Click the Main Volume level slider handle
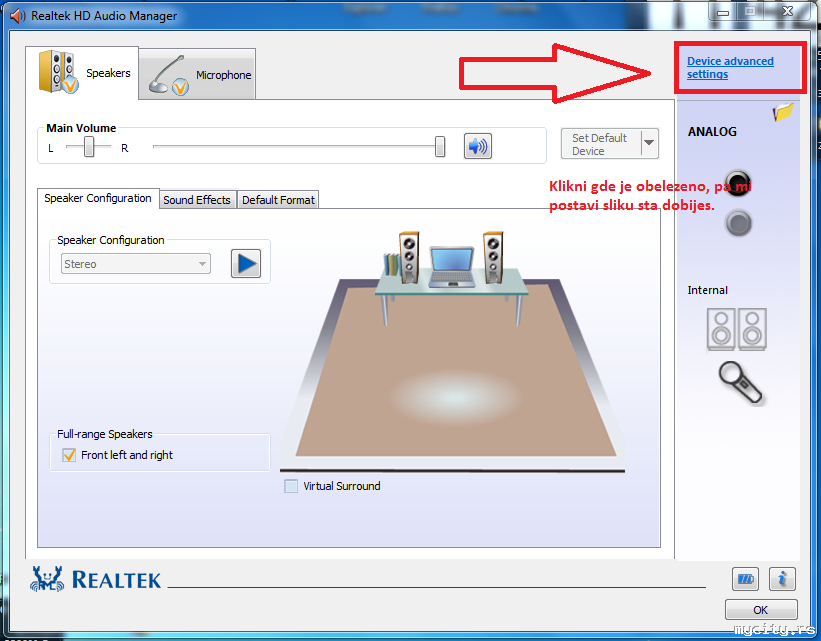 coord(440,147)
